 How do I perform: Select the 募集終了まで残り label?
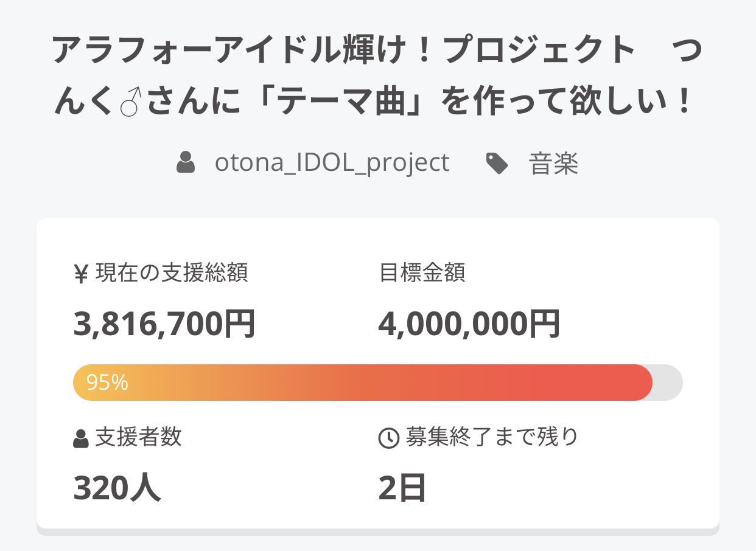tap(492, 437)
